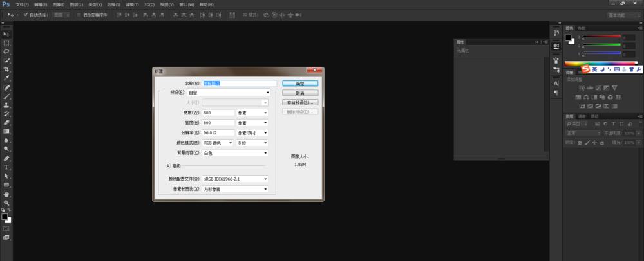
Task: Select the Hand tool
Action: (x=6, y=194)
